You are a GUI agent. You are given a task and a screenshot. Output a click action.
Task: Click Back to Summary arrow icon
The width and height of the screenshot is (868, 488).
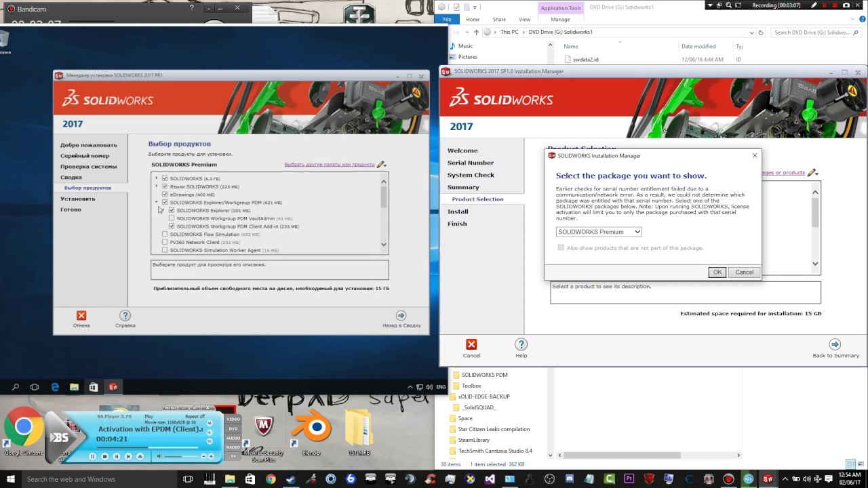coord(835,344)
